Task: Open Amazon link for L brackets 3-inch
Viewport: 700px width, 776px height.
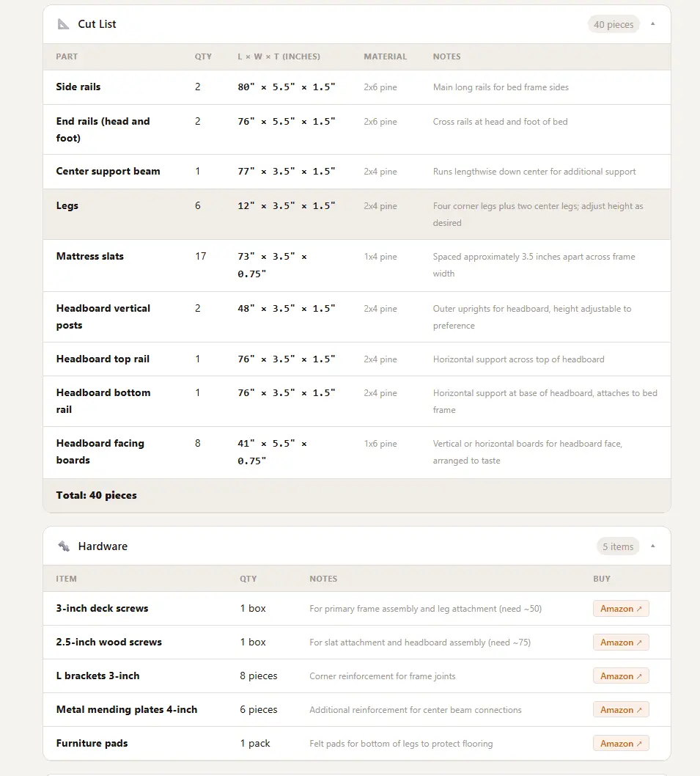Action: [621, 676]
